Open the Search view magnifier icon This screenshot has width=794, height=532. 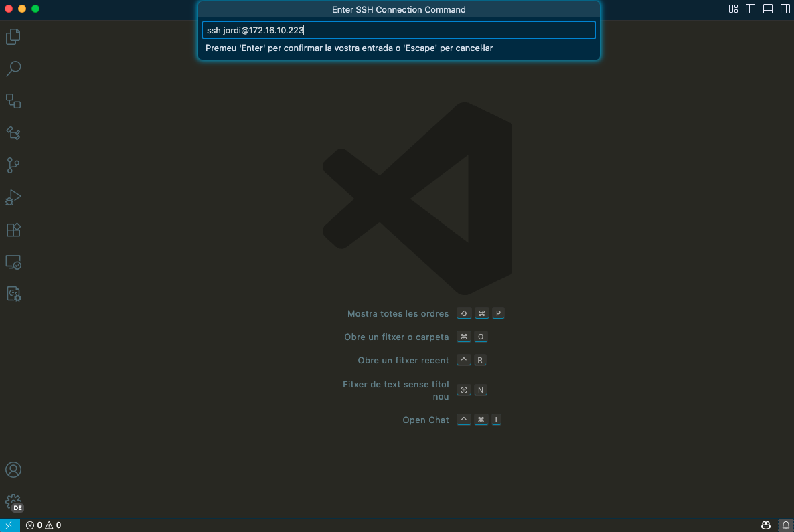click(x=13, y=68)
